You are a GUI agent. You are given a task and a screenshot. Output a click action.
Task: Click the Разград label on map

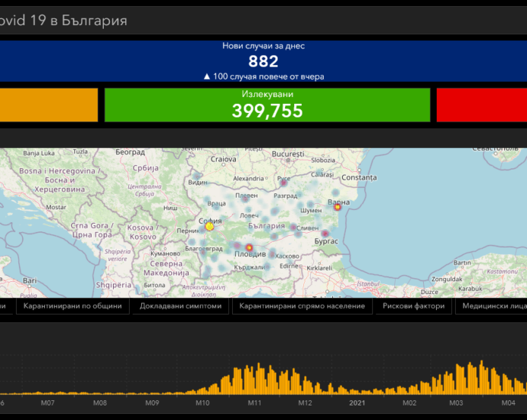(x=286, y=195)
